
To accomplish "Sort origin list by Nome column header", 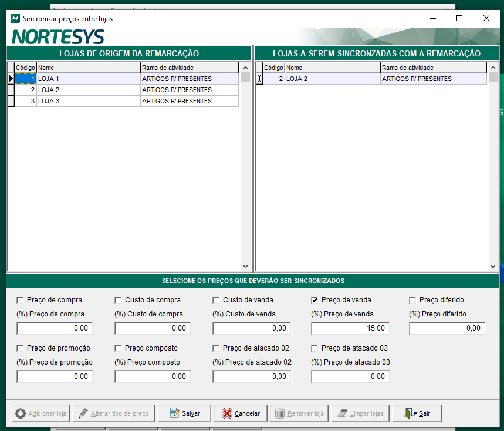I will pyautogui.click(x=88, y=68).
